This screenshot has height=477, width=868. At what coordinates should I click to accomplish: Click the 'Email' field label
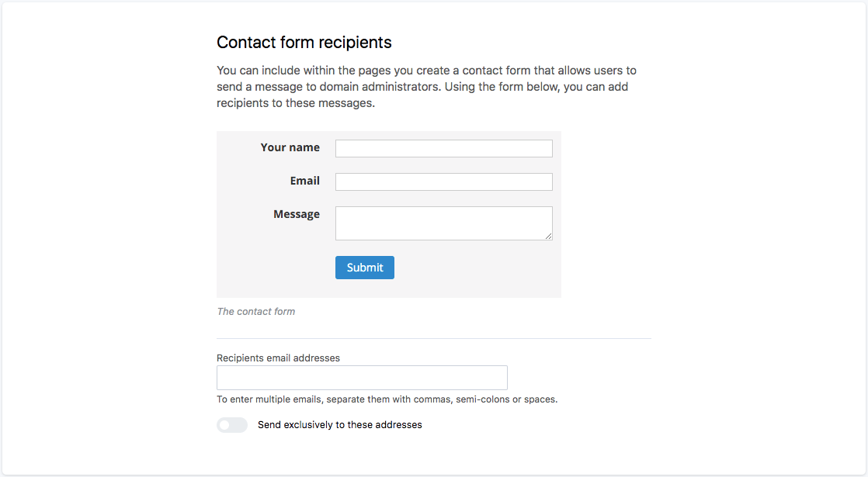click(305, 181)
